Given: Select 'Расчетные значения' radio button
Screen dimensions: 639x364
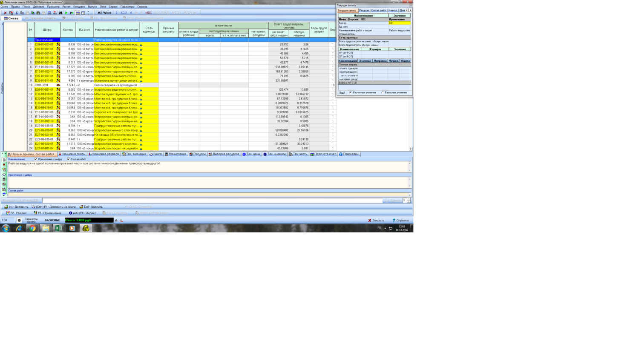Looking at the screenshot, I should tap(351, 92).
